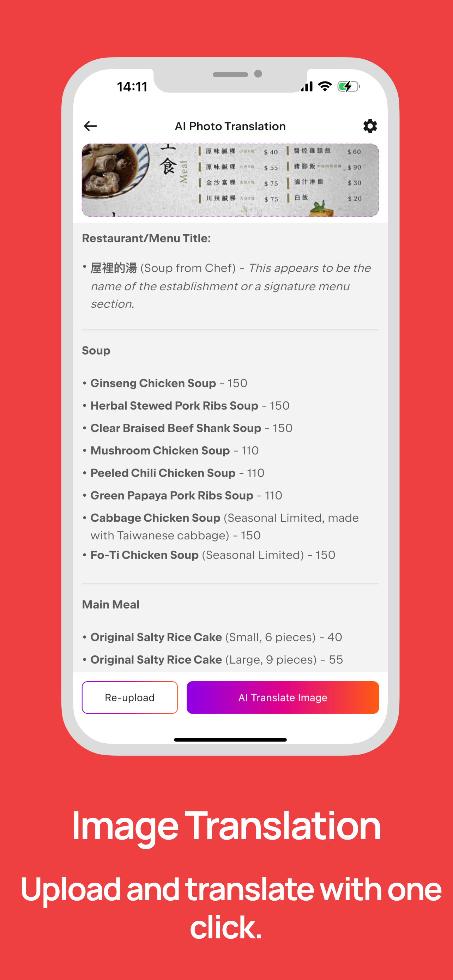
Task: Tap the Main Meal section heading
Action: pos(111,604)
